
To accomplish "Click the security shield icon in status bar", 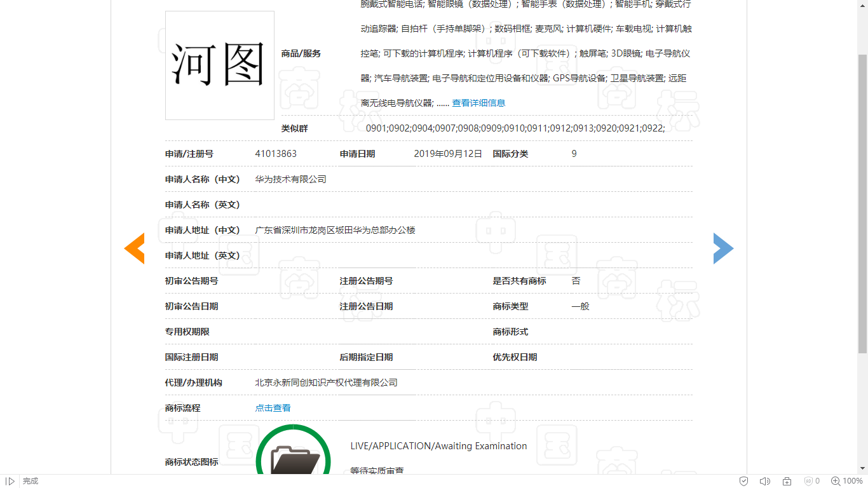I will pos(743,481).
